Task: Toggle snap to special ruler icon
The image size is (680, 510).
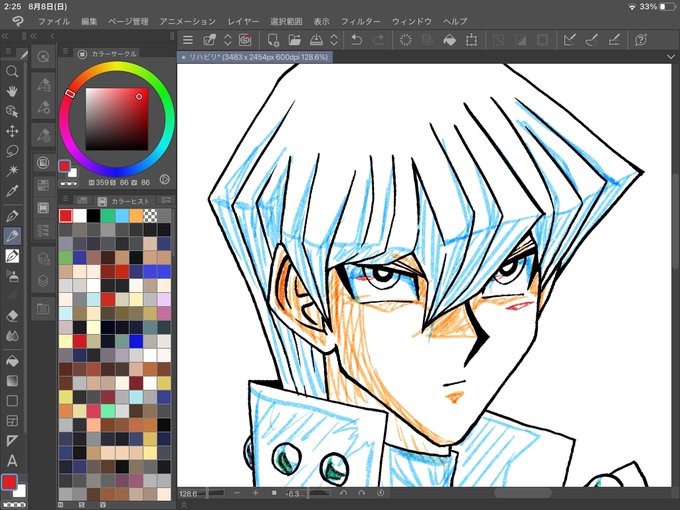Action: pos(592,40)
